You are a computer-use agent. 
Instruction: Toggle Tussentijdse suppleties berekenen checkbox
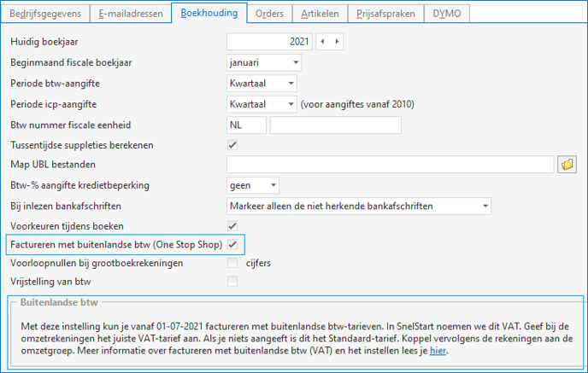coord(232,145)
